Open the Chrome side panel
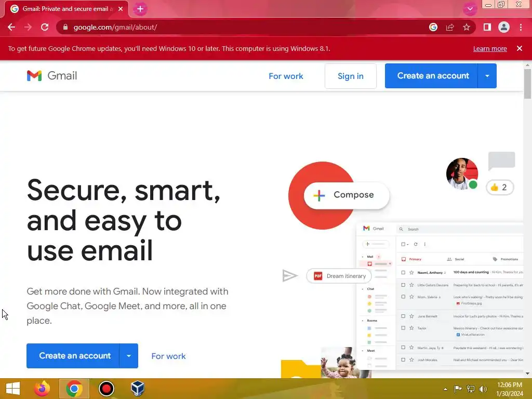532x399 pixels. pyautogui.click(x=487, y=27)
